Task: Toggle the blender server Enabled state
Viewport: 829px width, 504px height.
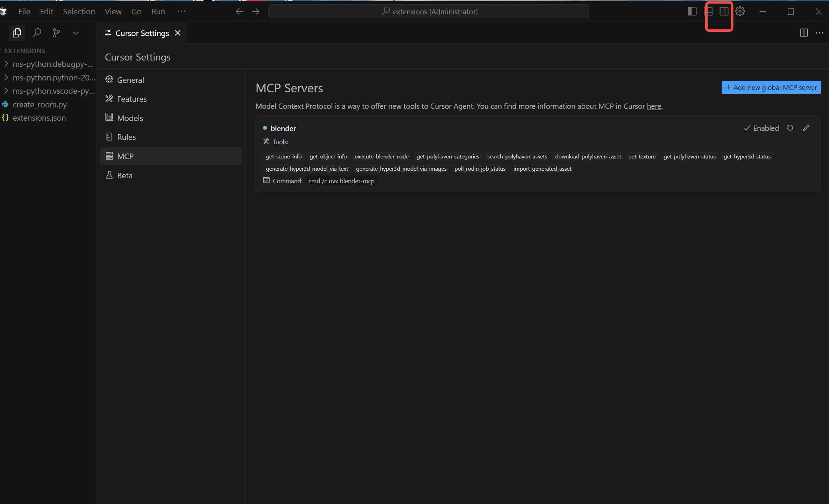Action: 761,128
